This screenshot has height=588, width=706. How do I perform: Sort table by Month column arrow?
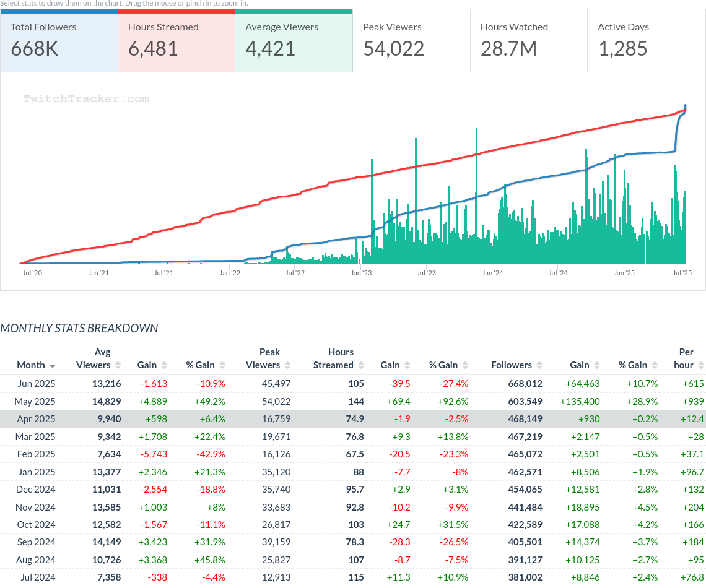[x=52, y=366]
